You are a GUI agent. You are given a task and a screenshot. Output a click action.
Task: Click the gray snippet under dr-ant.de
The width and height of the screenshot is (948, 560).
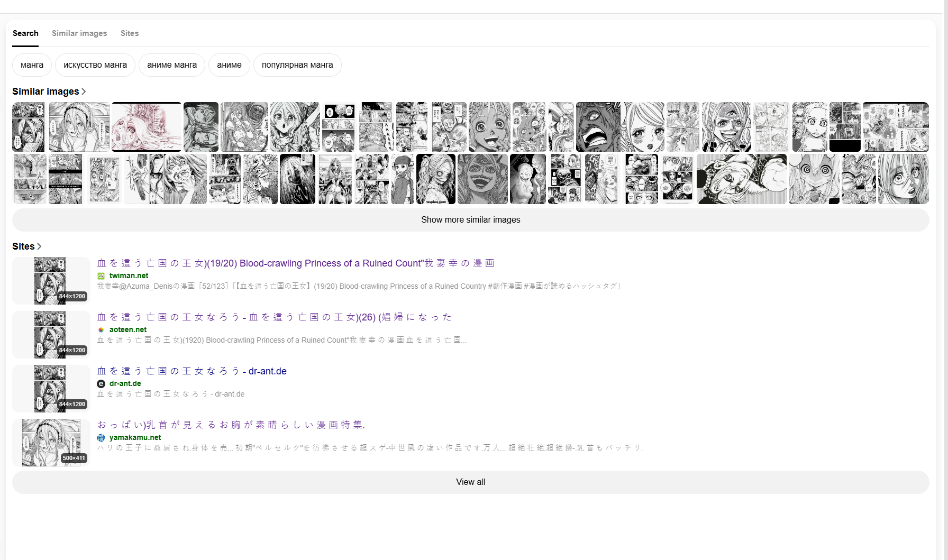pos(171,394)
